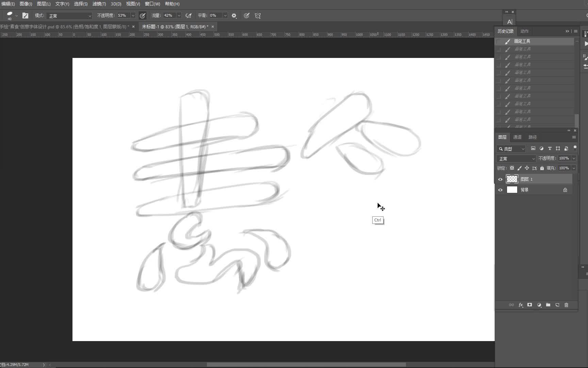Open the layer filter type dropdown
588x368 pixels.
511,149
